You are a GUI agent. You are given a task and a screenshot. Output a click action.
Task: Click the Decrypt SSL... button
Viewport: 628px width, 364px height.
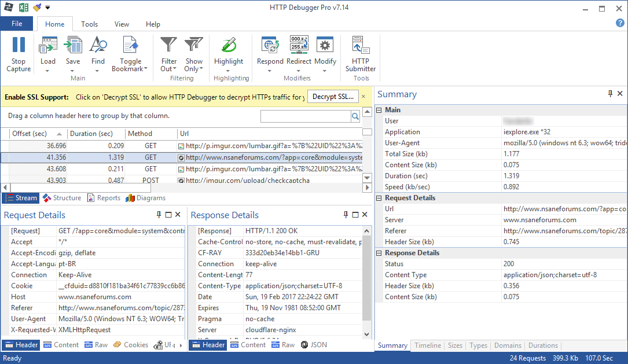click(x=333, y=97)
